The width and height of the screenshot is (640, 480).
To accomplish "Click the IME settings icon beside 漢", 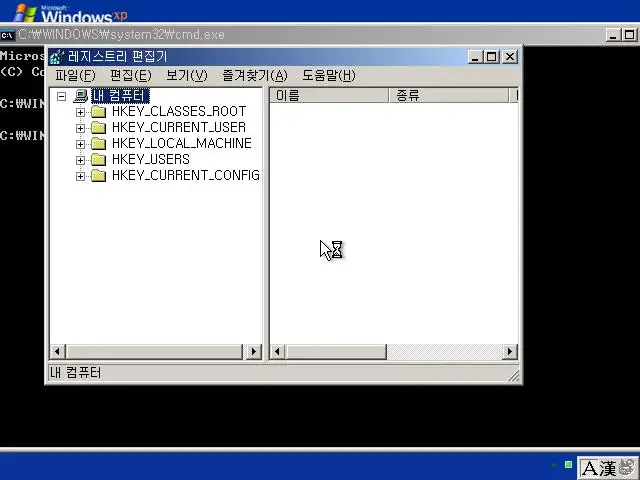I will [x=628, y=468].
